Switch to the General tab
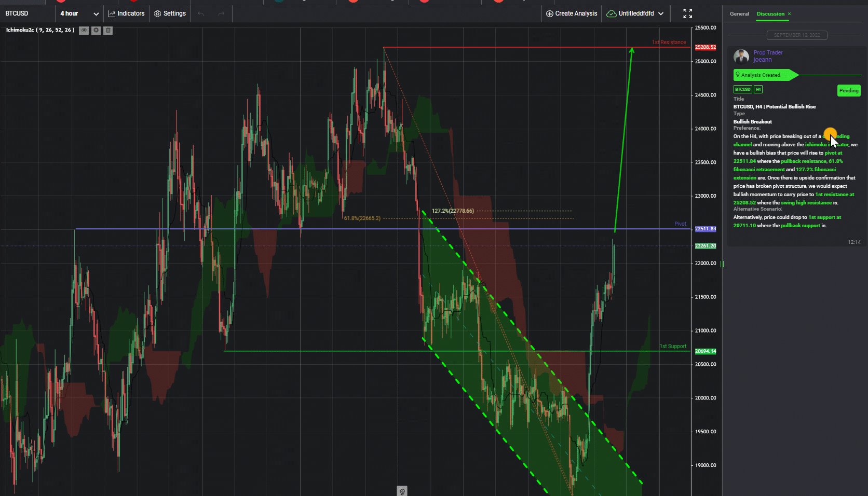 (739, 14)
